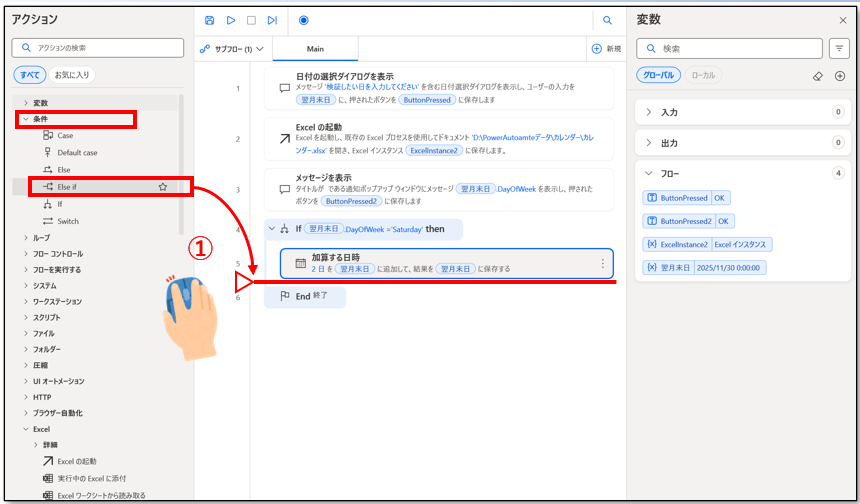This screenshot has width=860, height=504.
Task: Open flow search with the magnifier icon
Action: 607,20
